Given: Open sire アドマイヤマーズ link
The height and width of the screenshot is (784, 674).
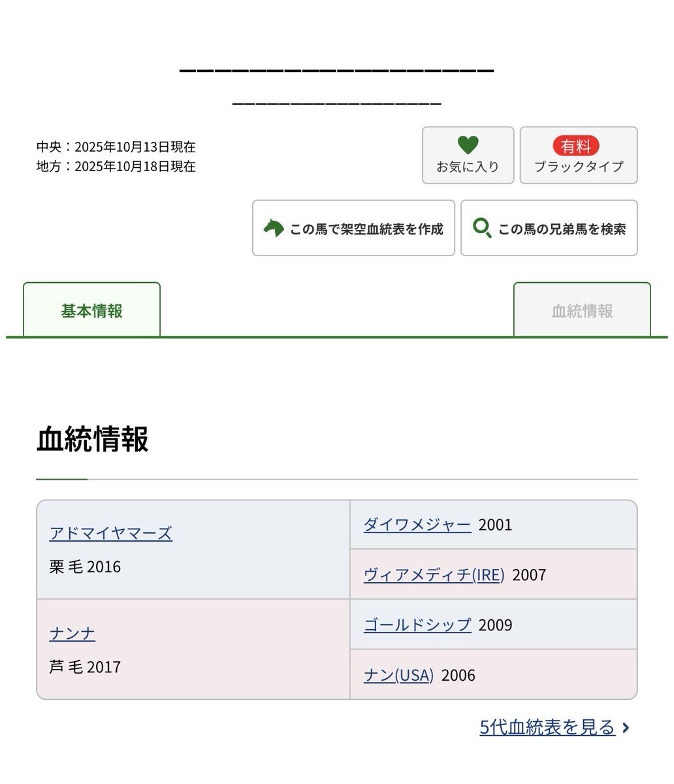Looking at the screenshot, I should pyautogui.click(x=111, y=533).
